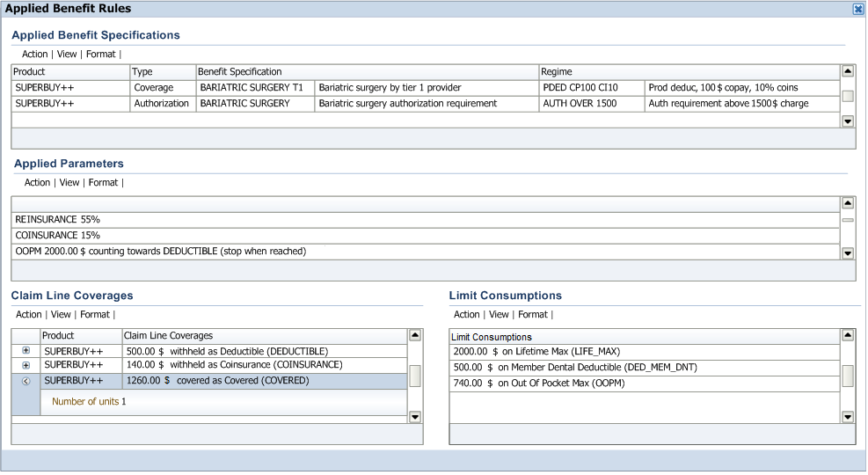868x475 pixels.
Task: Click scroll up arrow in Applied Parameters
Action: [x=848, y=203]
